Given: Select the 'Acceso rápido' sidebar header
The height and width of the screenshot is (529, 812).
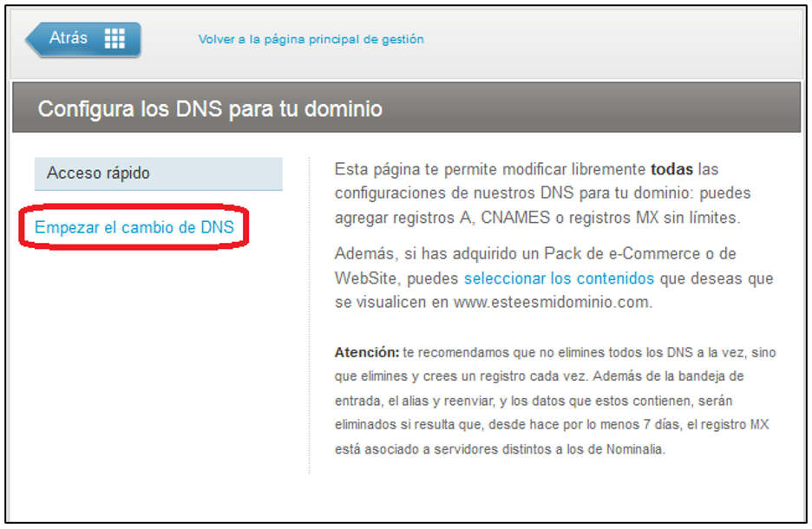Looking at the screenshot, I should tap(98, 173).
